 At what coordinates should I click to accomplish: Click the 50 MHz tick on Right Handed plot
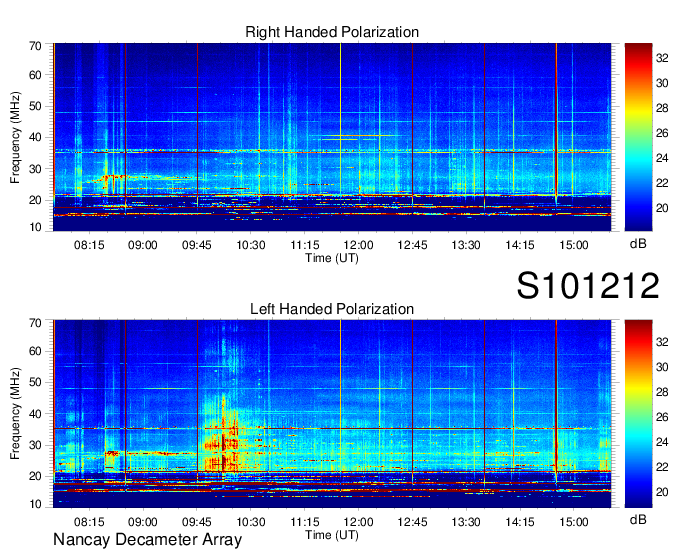click(35, 106)
